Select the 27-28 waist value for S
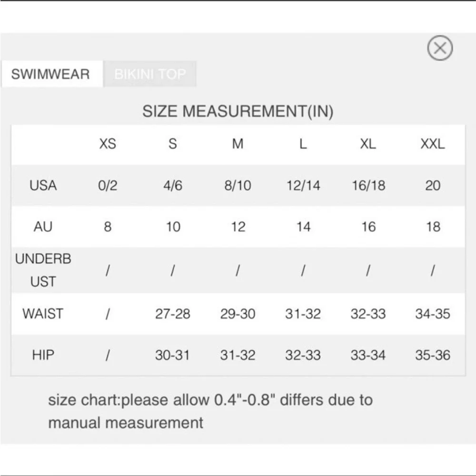 (173, 314)
